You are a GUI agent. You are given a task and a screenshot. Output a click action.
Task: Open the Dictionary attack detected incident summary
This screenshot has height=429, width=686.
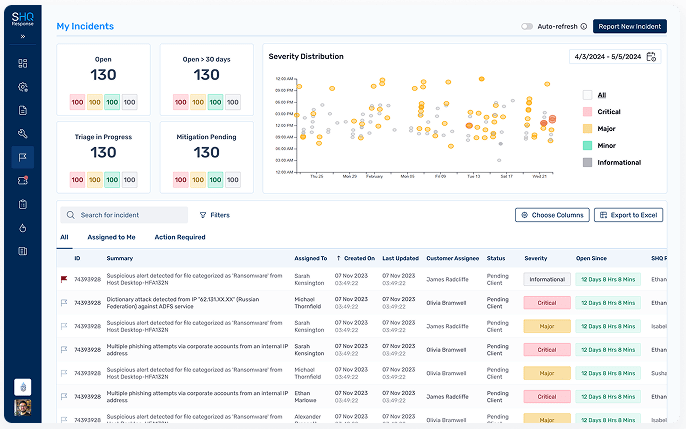coord(183,303)
